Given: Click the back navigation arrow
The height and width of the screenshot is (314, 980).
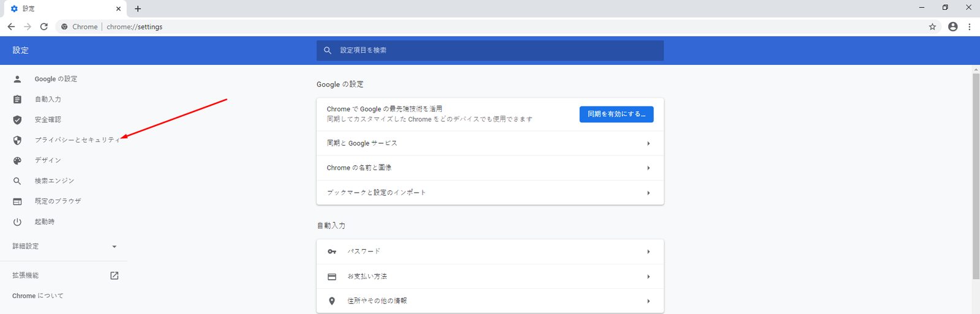Looking at the screenshot, I should (x=11, y=27).
